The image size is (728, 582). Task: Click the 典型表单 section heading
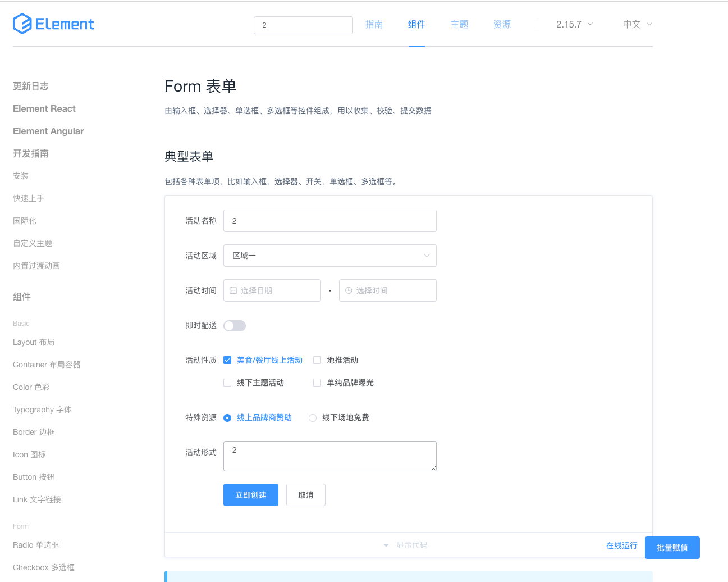pyautogui.click(x=189, y=156)
